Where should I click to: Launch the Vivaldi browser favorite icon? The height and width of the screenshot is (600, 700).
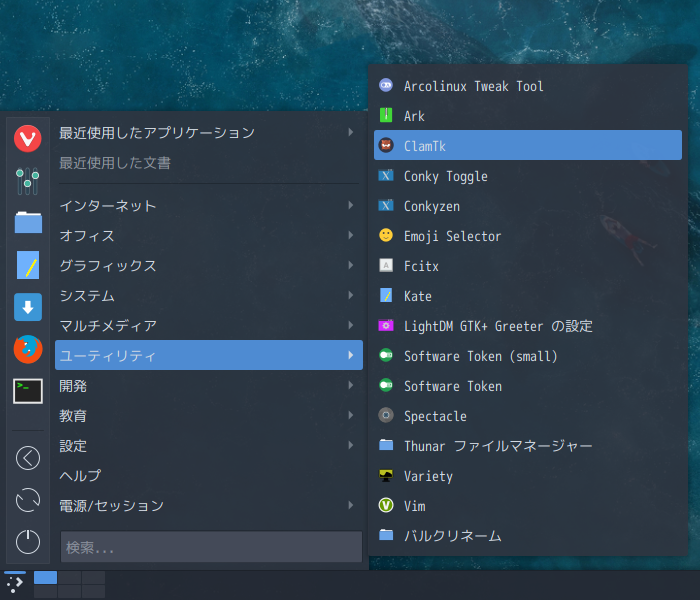click(28, 138)
